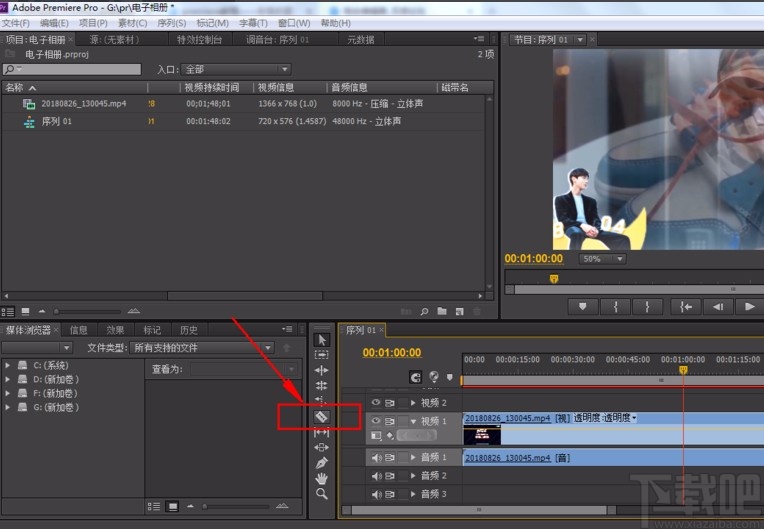Click the Mark Out bracket button in Program monitor
The image size is (764, 529).
[x=647, y=306]
